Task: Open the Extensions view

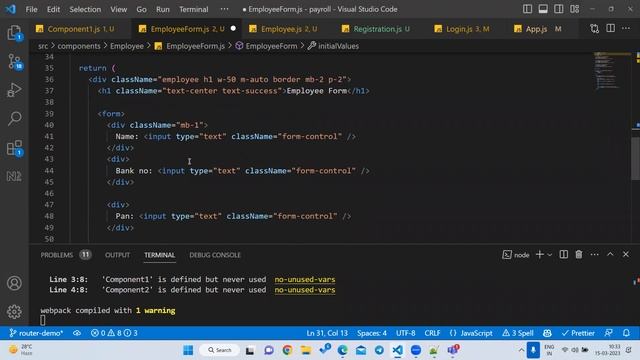Action: (x=14, y=148)
